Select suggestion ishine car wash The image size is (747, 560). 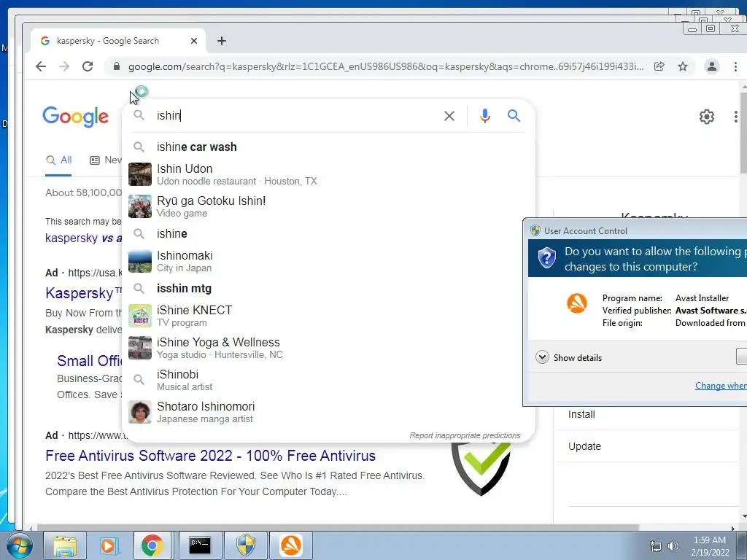click(x=329, y=147)
